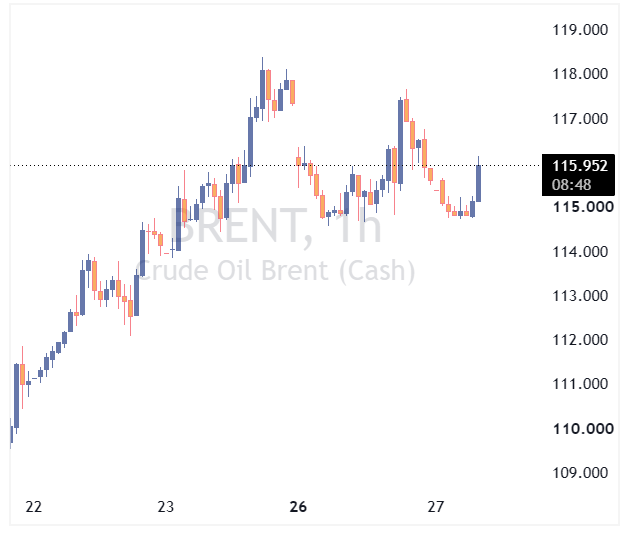Click the bold 110.000 price label
The width and height of the screenshot is (629, 539).
tap(583, 430)
